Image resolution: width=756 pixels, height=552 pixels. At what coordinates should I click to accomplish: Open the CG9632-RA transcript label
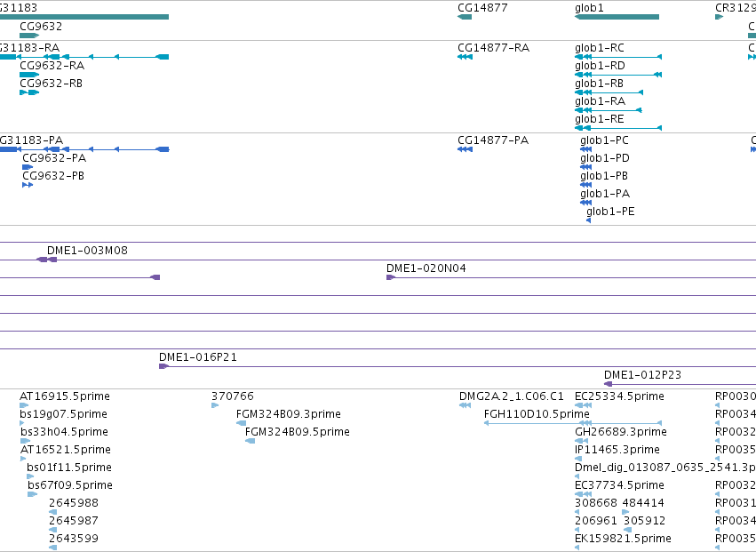pos(52,66)
